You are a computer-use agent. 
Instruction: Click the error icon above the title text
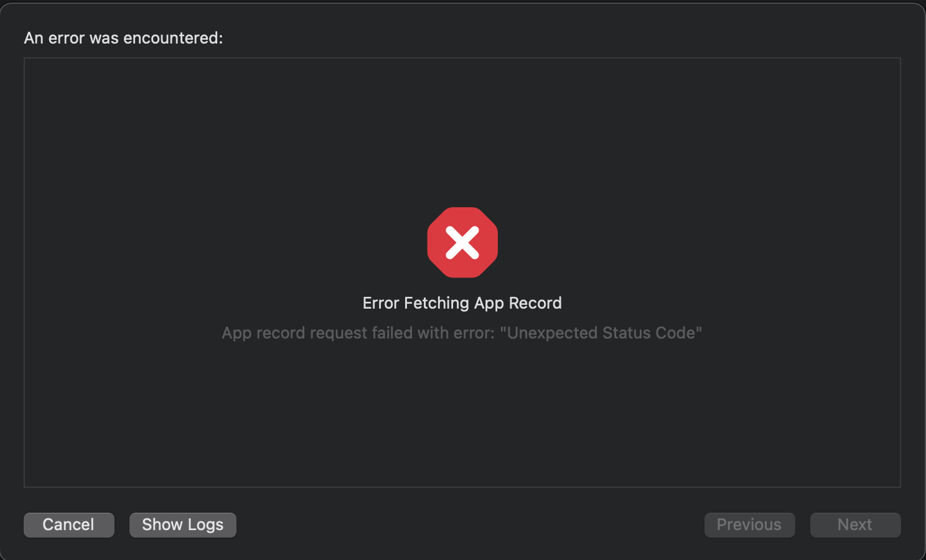click(x=462, y=242)
